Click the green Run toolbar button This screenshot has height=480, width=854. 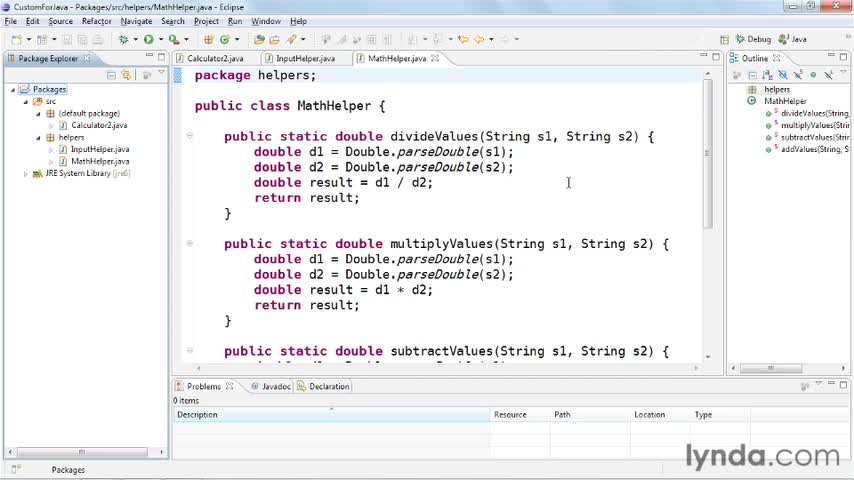tap(149, 39)
